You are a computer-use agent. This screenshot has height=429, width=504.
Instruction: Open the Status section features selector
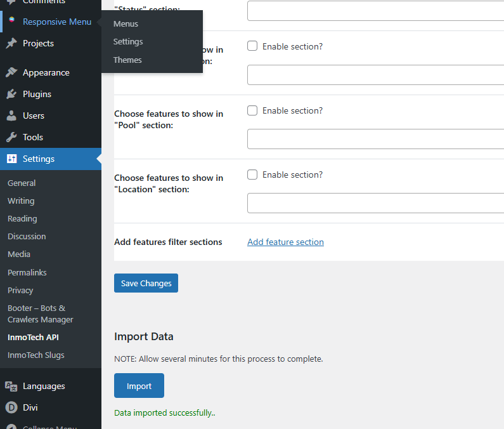375,11
